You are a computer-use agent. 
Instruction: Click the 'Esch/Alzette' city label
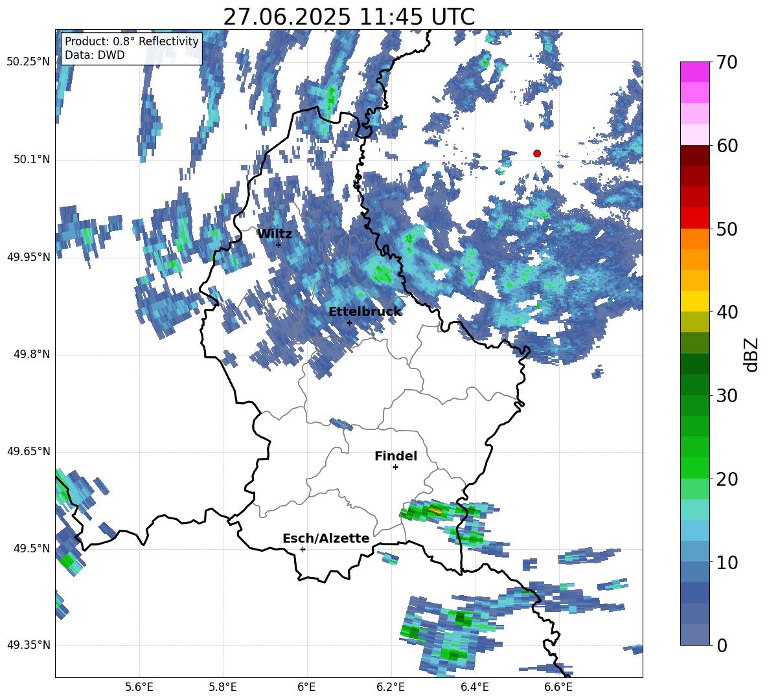coord(326,539)
